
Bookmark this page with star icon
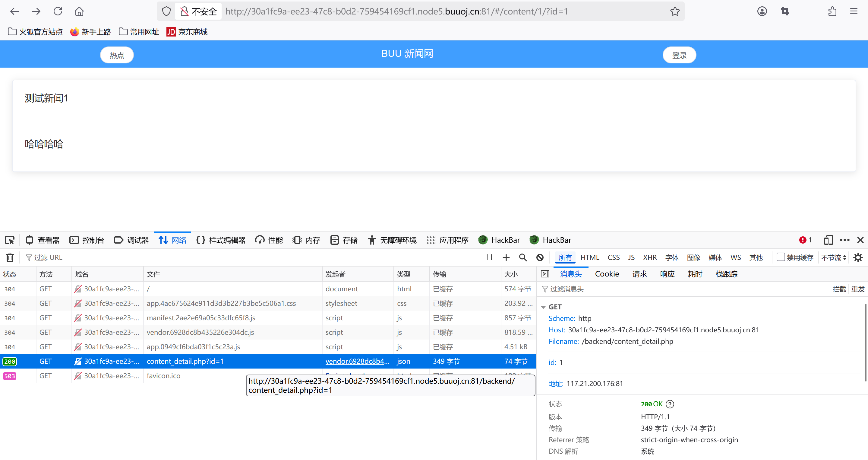[675, 11]
